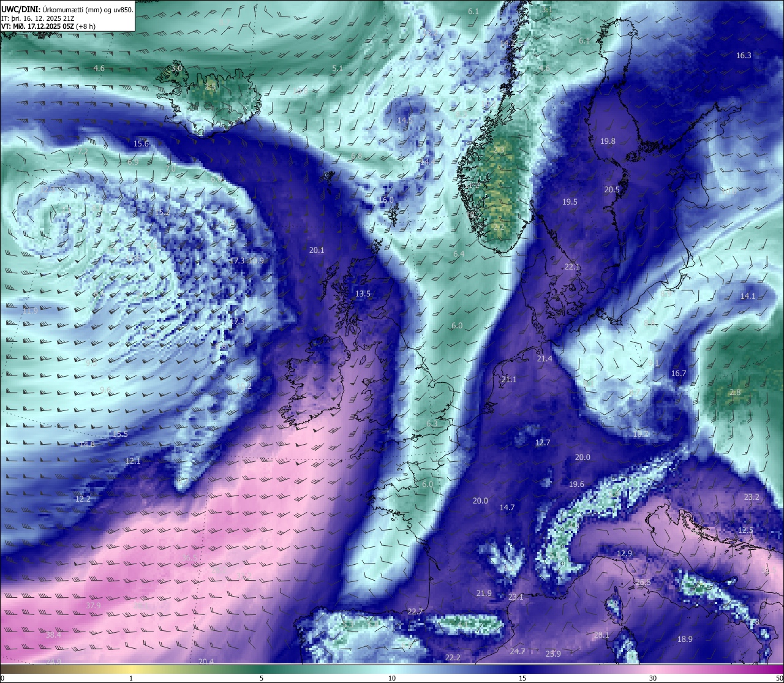This screenshot has width=784, height=683.
Task: Select the 14.7 value label
Action: click(x=507, y=507)
